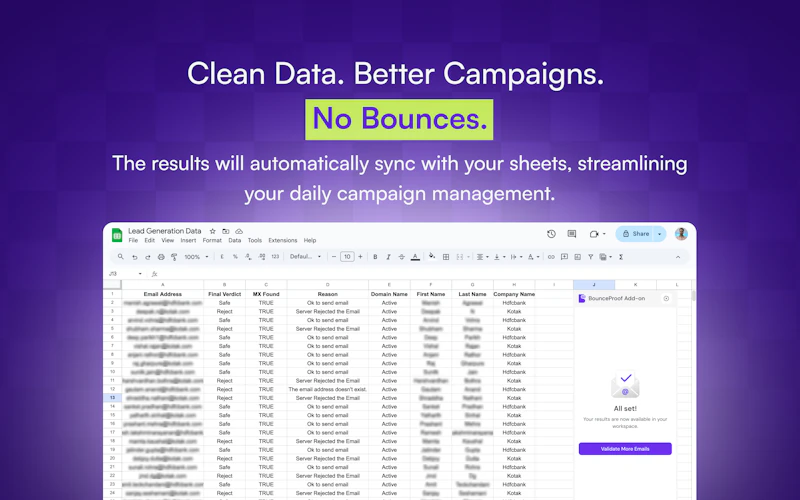Screen dimensions: 800x500
Task: Increase the font size
Action: [x=360, y=257]
